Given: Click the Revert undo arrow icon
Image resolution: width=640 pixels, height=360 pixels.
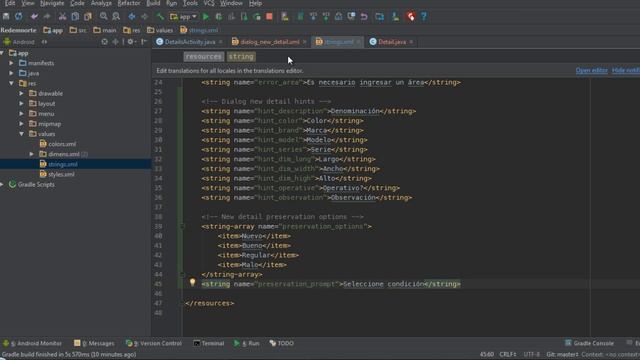Looking at the screenshot, I should pyautogui.click(x=364, y=17).
